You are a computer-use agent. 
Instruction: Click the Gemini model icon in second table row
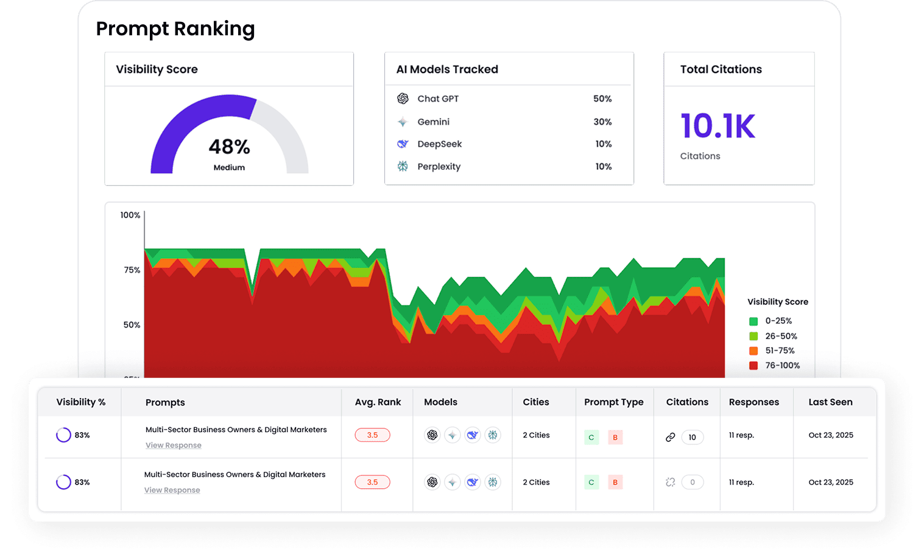coord(453,482)
